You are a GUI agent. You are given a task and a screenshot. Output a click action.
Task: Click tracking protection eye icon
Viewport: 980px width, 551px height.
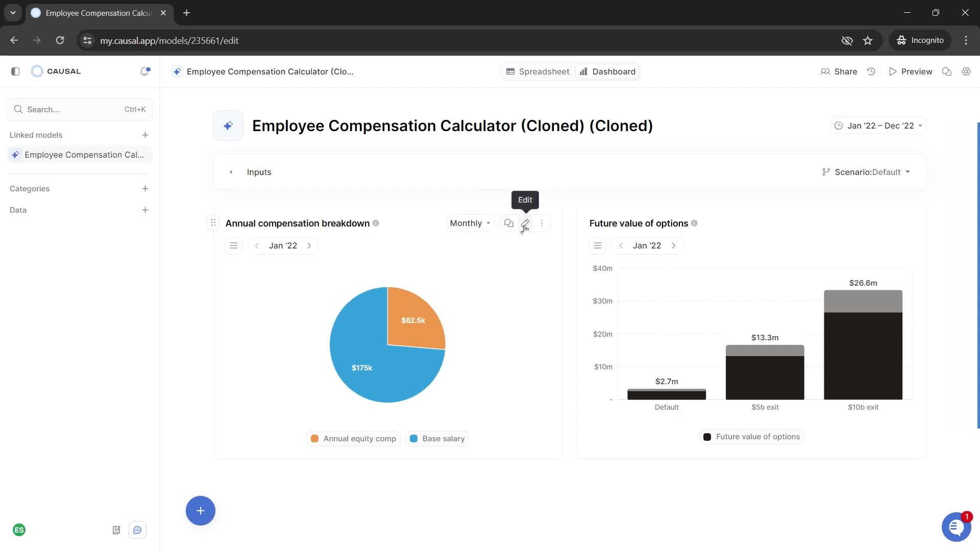847,40
